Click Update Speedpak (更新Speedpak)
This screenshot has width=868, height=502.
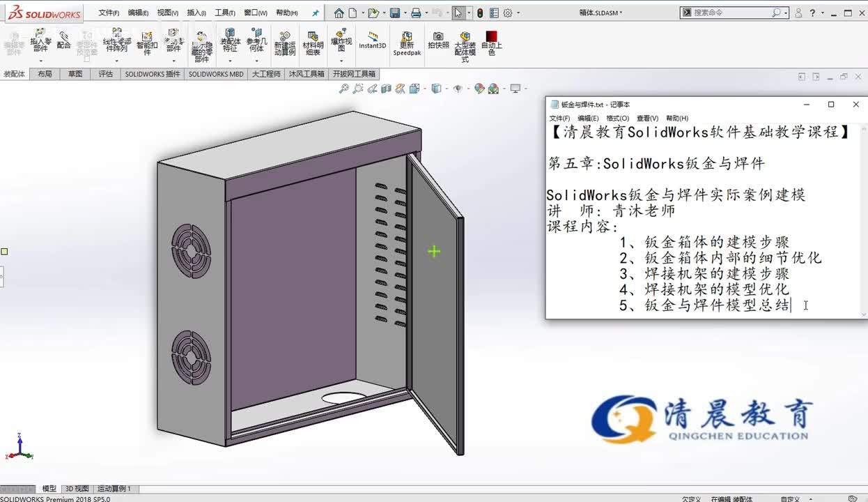click(x=407, y=44)
